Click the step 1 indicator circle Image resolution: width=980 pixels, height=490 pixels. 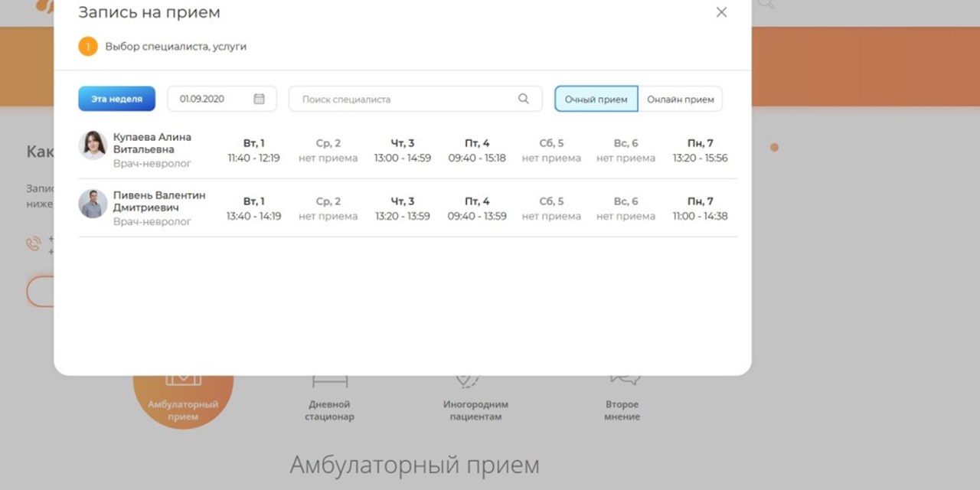(87, 46)
